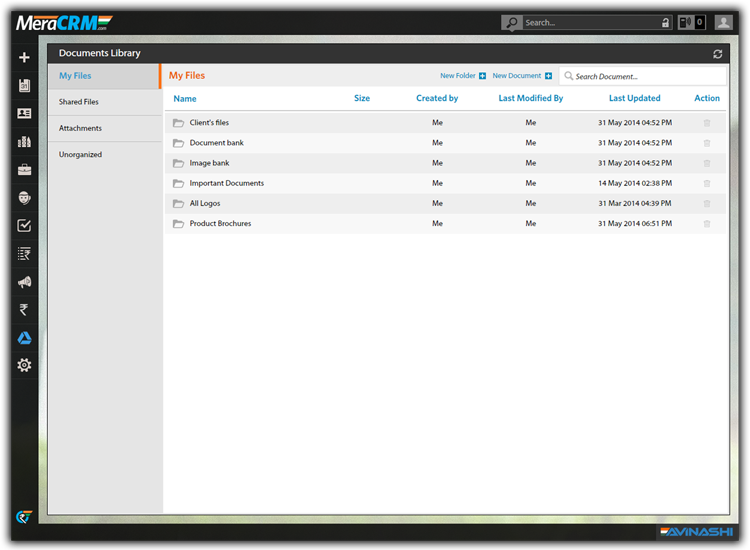This screenshot has height=550, width=750.
Task: Click the logo icon at sidebar bottom
Action: [24, 517]
